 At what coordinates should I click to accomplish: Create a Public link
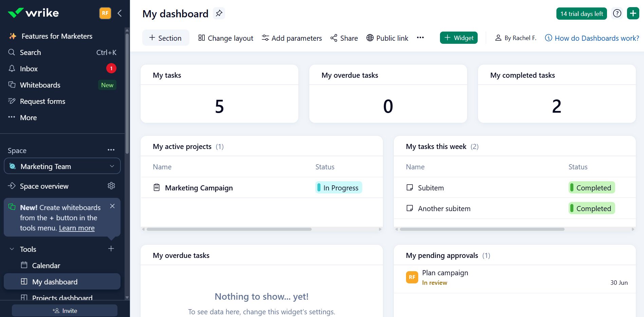coord(387,38)
